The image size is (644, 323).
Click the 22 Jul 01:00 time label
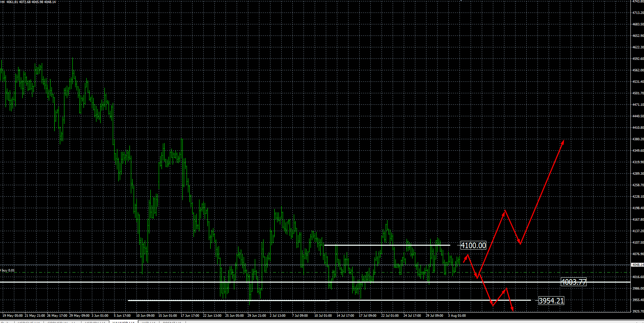pyautogui.click(x=390, y=316)
